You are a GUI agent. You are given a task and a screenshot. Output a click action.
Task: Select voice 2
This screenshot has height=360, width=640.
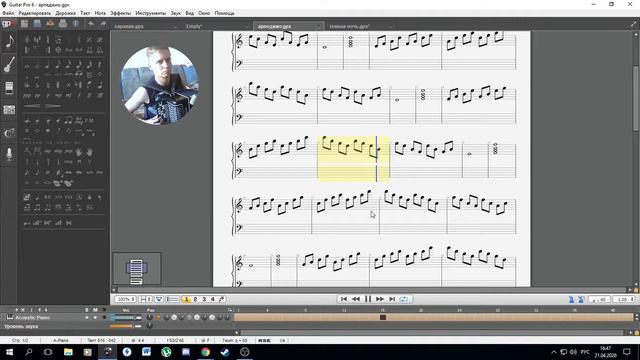point(195,299)
